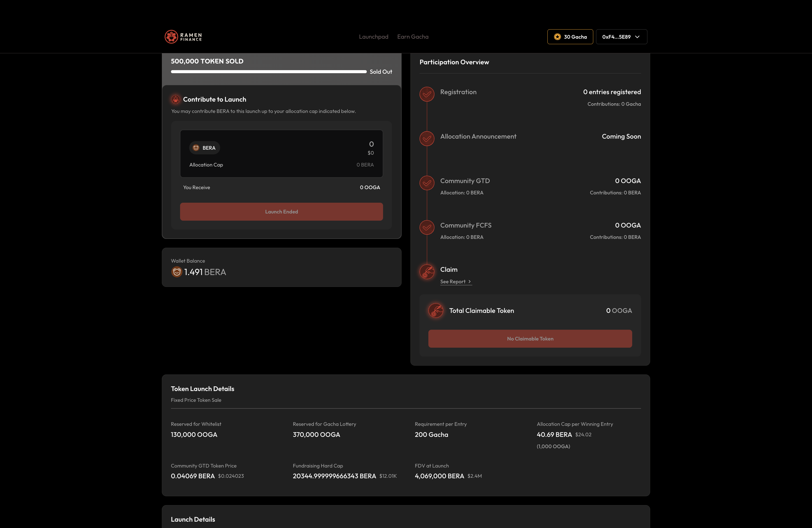Select the BERA token chip
The height and width of the screenshot is (528, 812).
204,148
